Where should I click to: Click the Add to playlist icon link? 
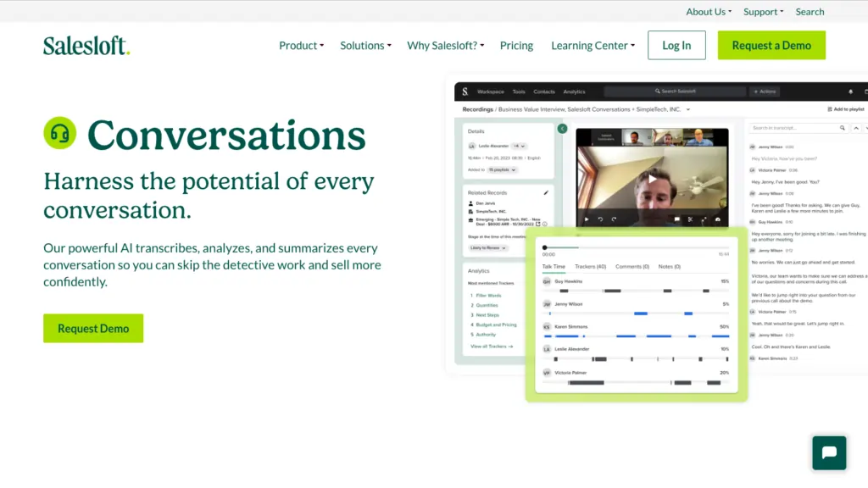pyautogui.click(x=845, y=109)
